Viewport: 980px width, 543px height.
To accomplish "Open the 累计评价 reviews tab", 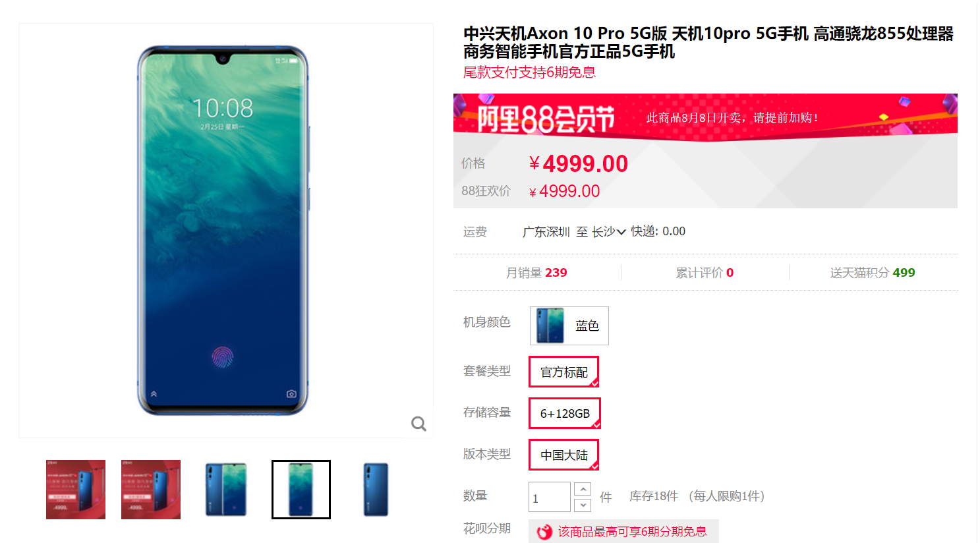I will [x=705, y=273].
